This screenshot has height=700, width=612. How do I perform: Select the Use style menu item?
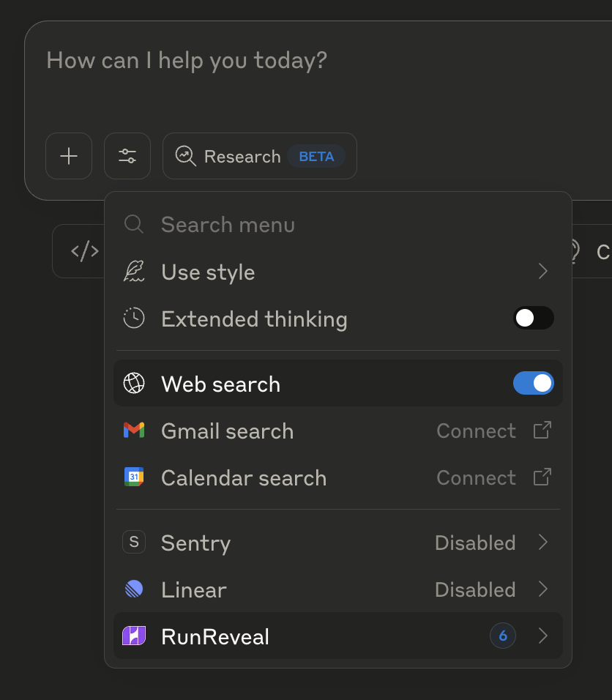click(x=209, y=272)
